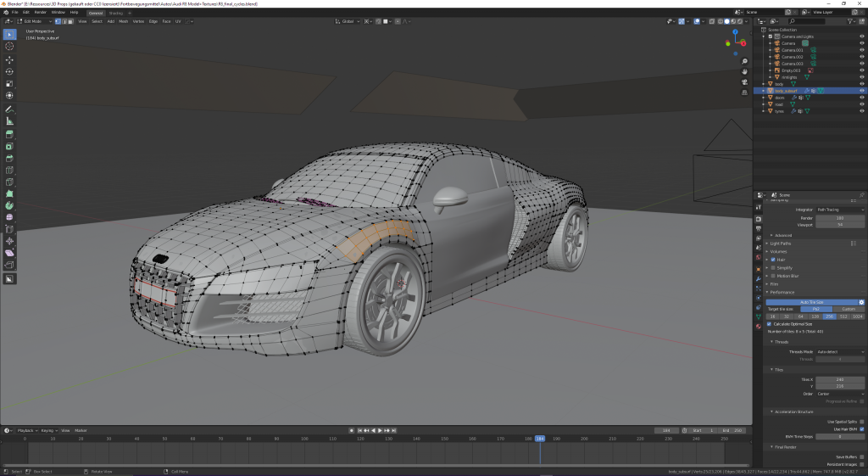Toggle camera view with the camera icon

point(743,82)
